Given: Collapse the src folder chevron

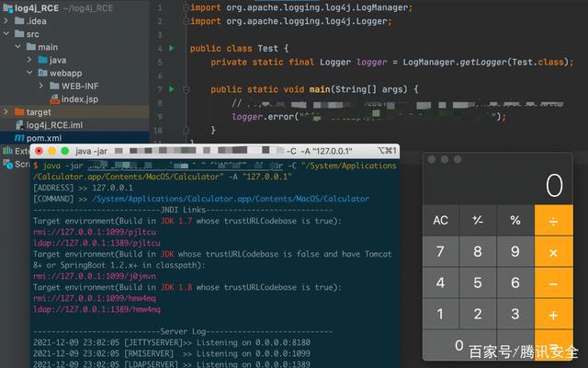Looking at the screenshot, I should [6, 34].
